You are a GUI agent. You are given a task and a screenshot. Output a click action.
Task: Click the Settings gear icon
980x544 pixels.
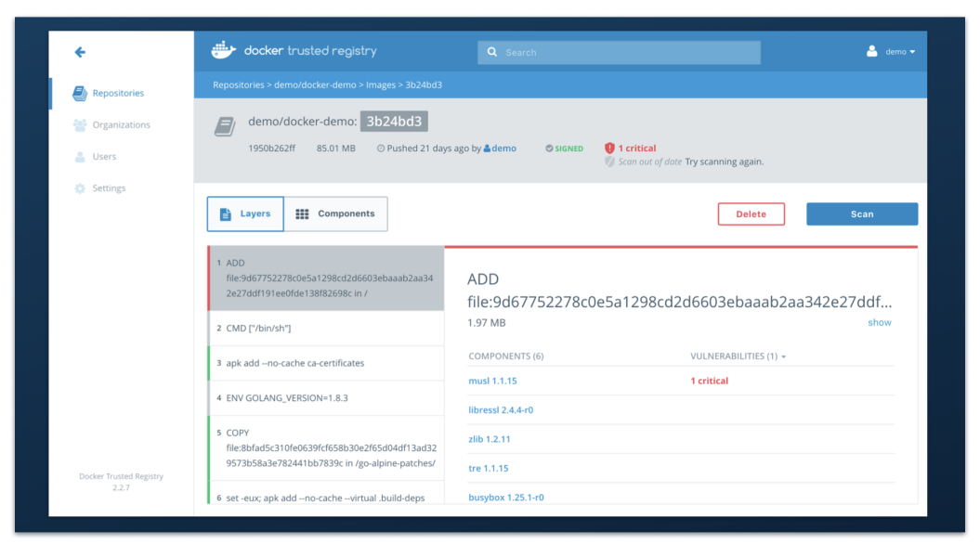(x=80, y=188)
